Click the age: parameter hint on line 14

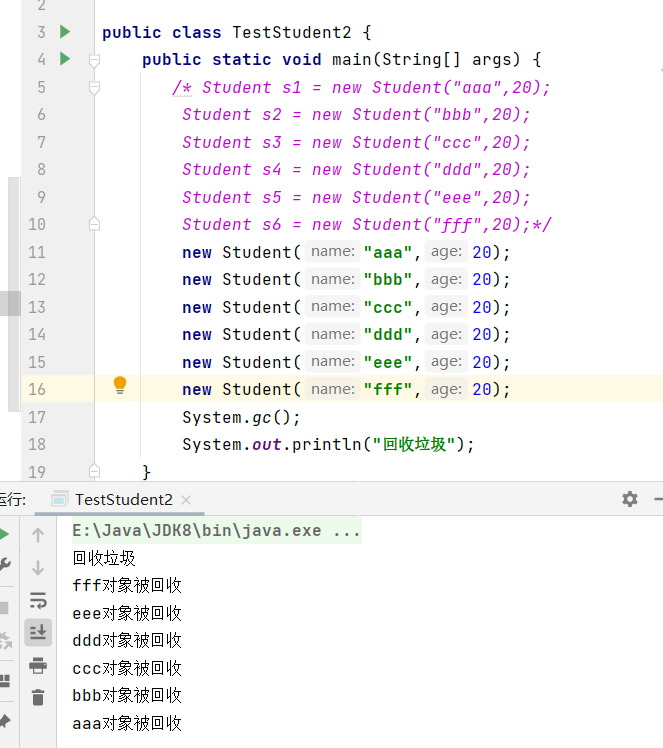pyautogui.click(x=446, y=334)
